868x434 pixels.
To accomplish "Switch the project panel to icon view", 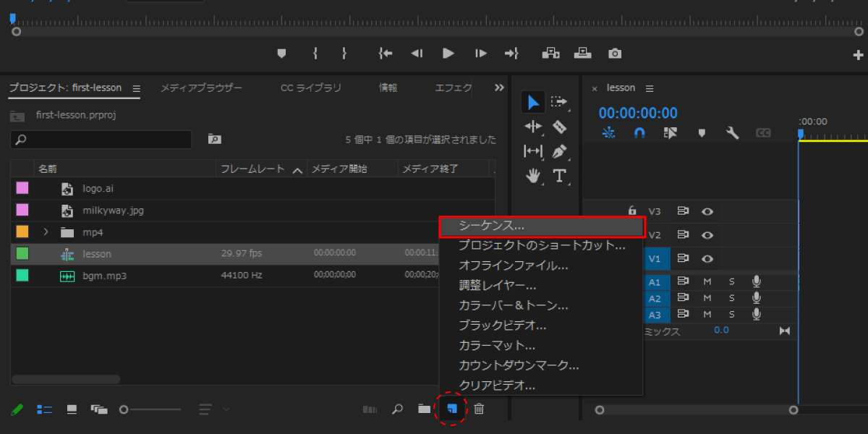I will pos(72,409).
